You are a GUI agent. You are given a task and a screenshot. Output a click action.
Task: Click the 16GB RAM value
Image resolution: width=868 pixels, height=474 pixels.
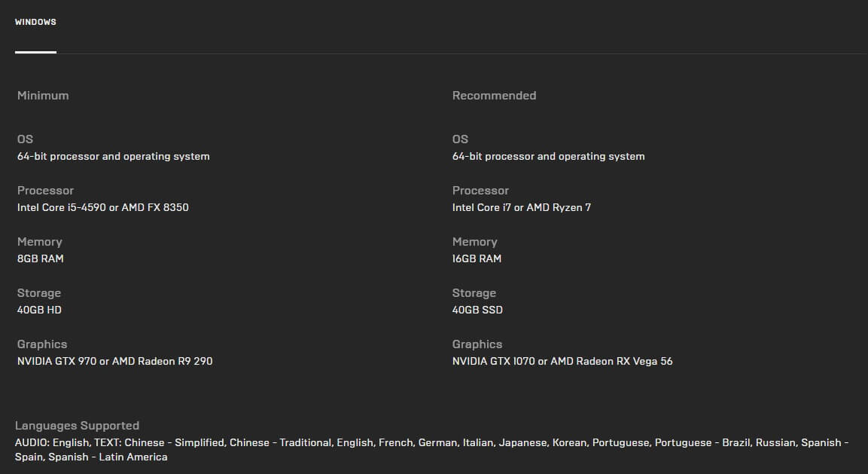pyautogui.click(x=477, y=258)
